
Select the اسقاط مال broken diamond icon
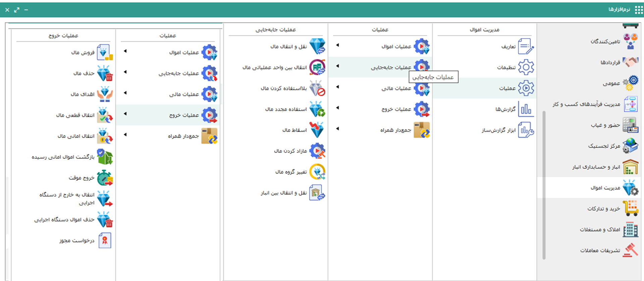tap(317, 130)
